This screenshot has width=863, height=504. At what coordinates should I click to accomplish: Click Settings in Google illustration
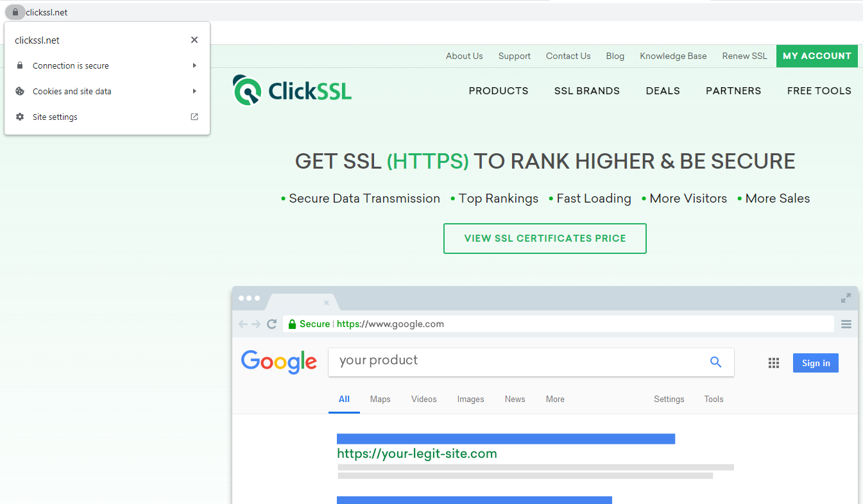[x=669, y=399]
